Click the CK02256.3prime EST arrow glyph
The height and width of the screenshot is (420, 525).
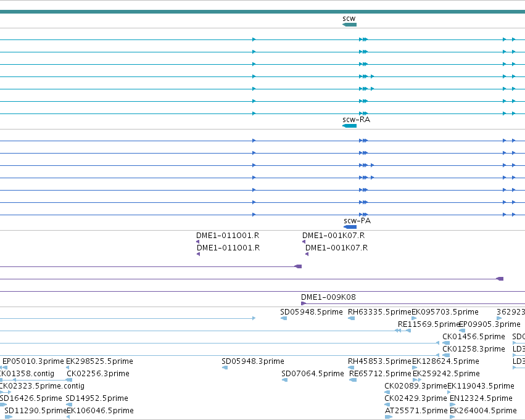pyautogui.click(x=68, y=380)
